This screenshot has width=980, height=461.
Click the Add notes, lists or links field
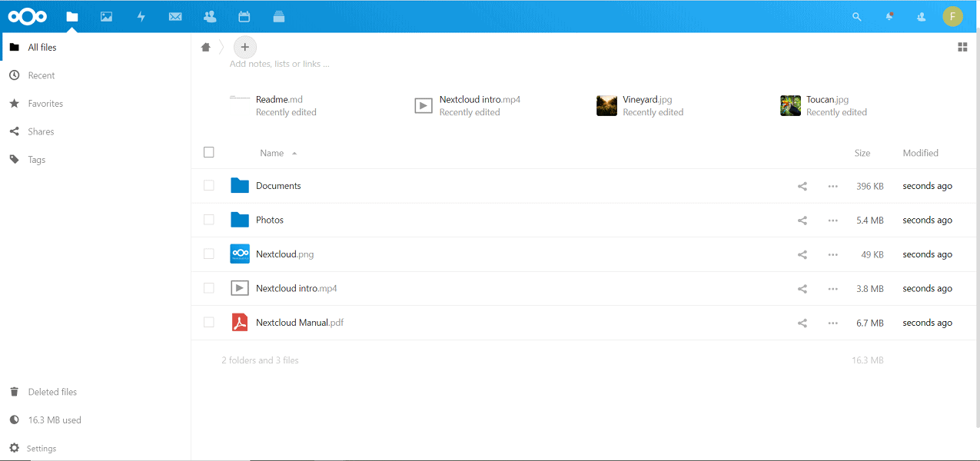tap(280, 64)
